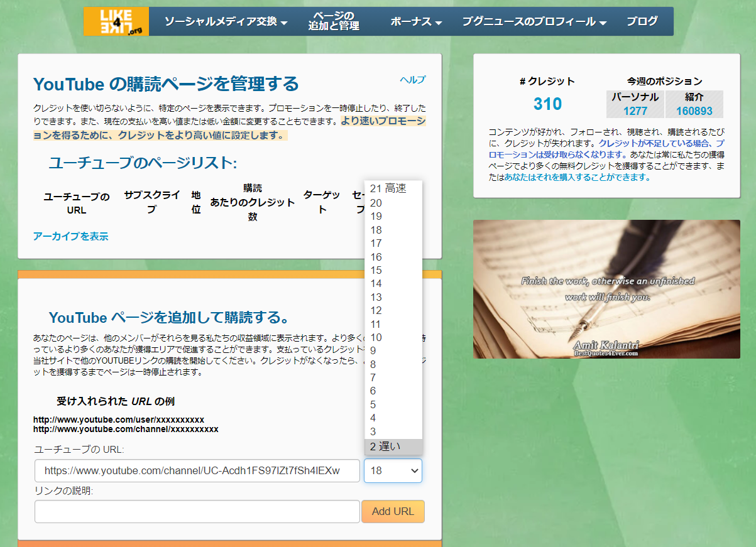Toggle the credits dropdown showing 18
The image size is (756, 547).
click(393, 471)
